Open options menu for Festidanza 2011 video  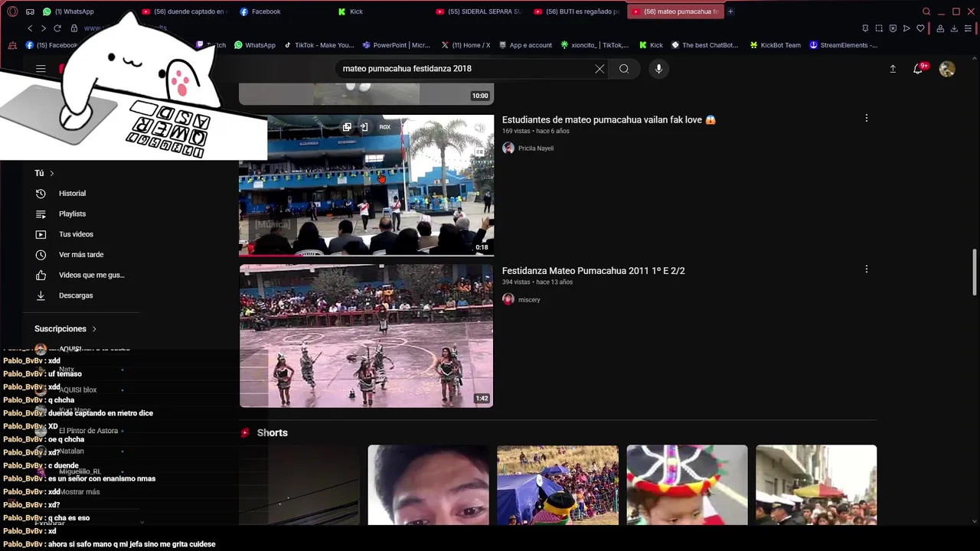(x=866, y=269)
